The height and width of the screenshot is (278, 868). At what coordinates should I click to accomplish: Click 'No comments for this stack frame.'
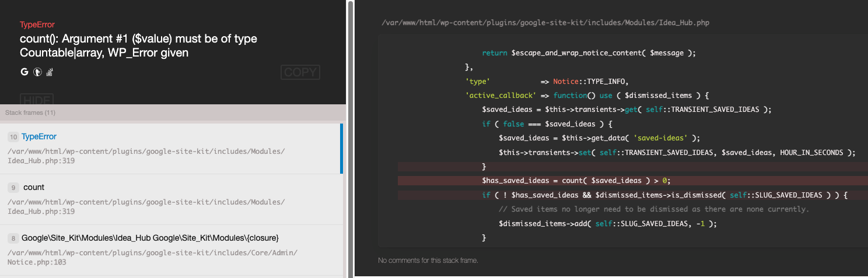point(428,260)
